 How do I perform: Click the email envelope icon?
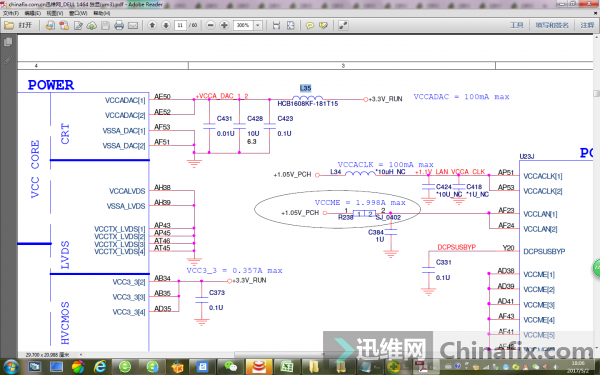point(133,25)
